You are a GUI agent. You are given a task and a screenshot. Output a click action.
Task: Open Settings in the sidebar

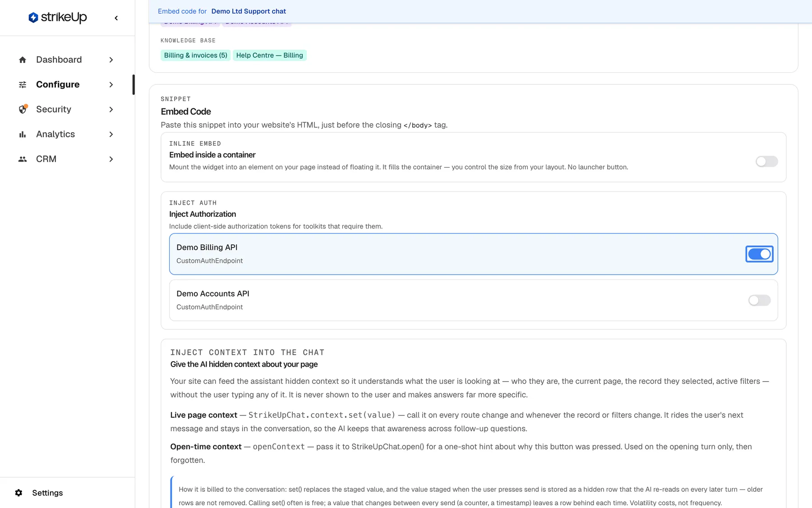[47, 493]
